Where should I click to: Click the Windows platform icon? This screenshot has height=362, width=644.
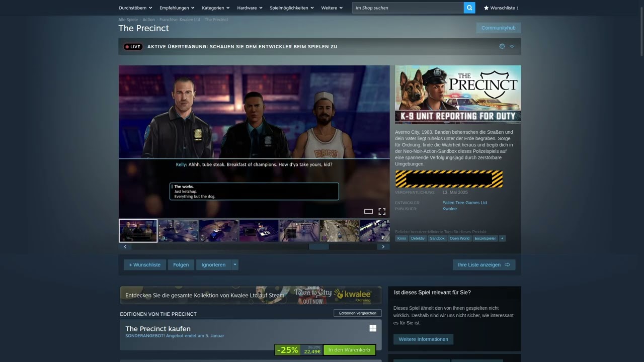(373, 328)
